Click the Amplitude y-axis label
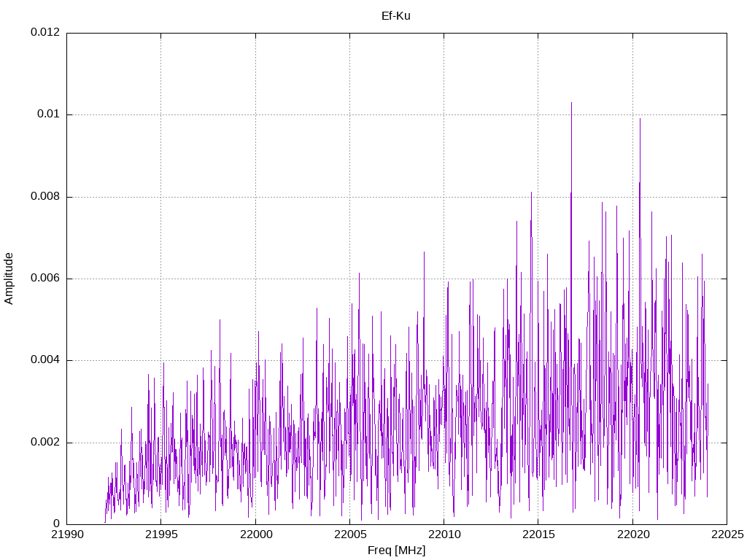Viewport: 747px width, 560px height. 9,279
